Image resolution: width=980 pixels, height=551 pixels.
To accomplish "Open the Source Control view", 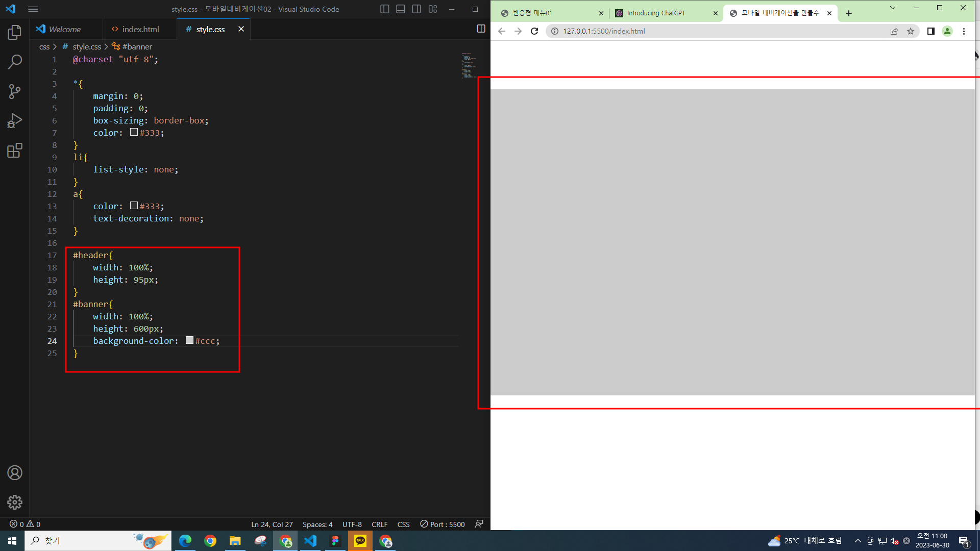I will 15,92.
